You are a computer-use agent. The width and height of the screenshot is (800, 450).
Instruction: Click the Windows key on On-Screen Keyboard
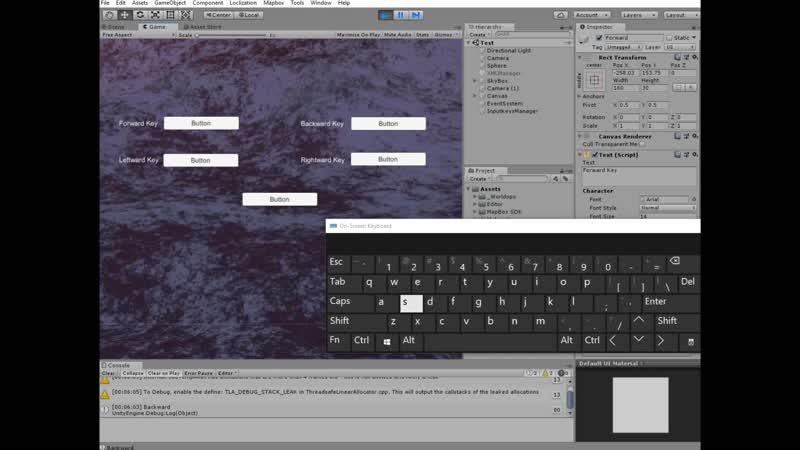point(387,341)
